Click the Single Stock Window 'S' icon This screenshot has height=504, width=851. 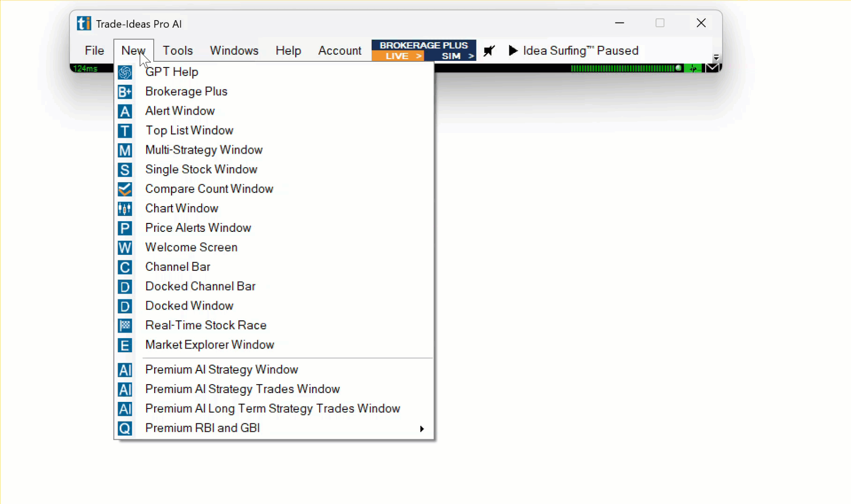point(125,170)
